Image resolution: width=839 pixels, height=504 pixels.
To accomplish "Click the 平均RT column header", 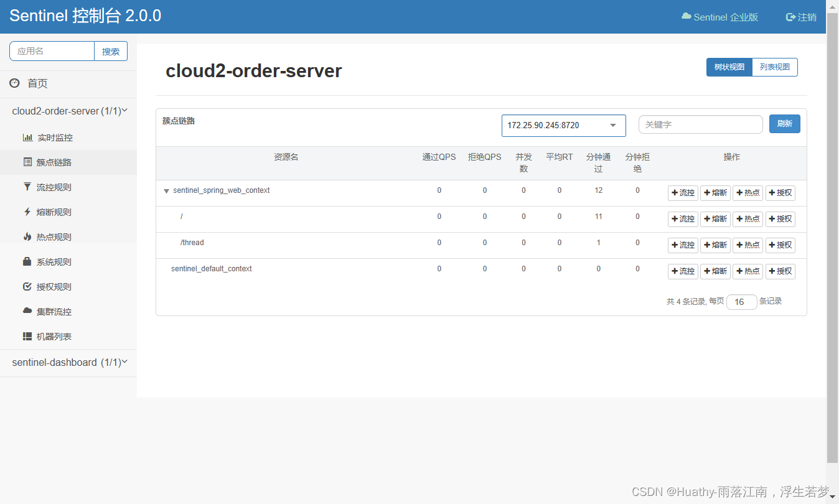I will 559,157.
